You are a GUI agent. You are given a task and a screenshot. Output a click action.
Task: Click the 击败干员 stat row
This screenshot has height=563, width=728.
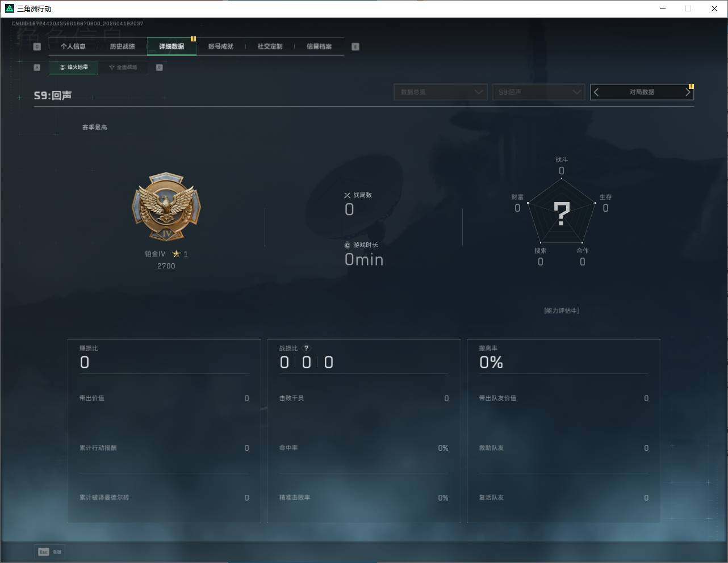click(364, 398)
